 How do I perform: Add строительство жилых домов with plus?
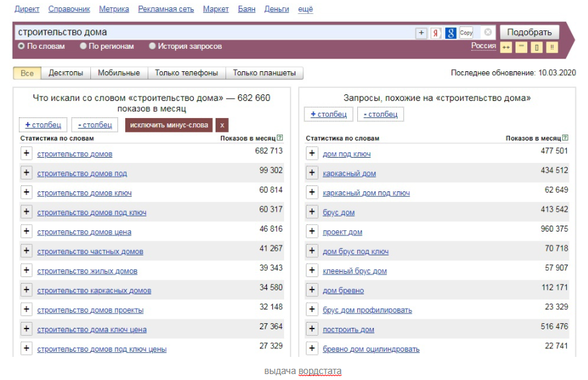(x=26, y=270)
